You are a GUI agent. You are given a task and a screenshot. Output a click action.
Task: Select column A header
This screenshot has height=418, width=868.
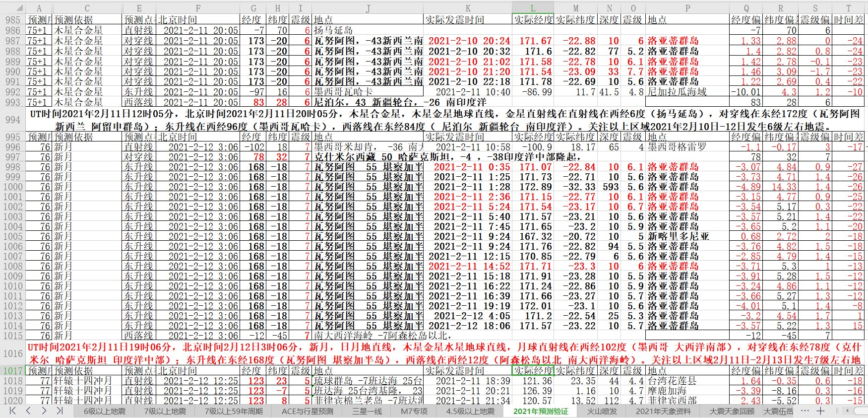39,8
